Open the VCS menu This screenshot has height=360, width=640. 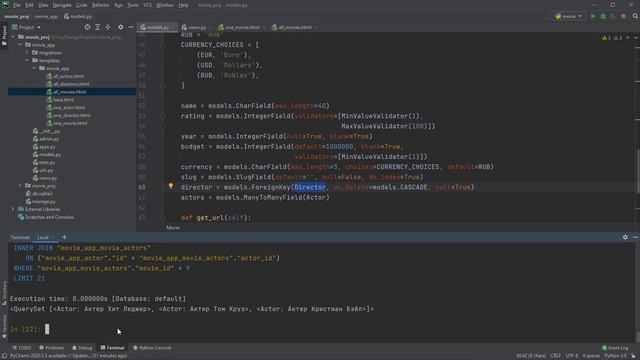pyautogui.click(x=147, y=5)
